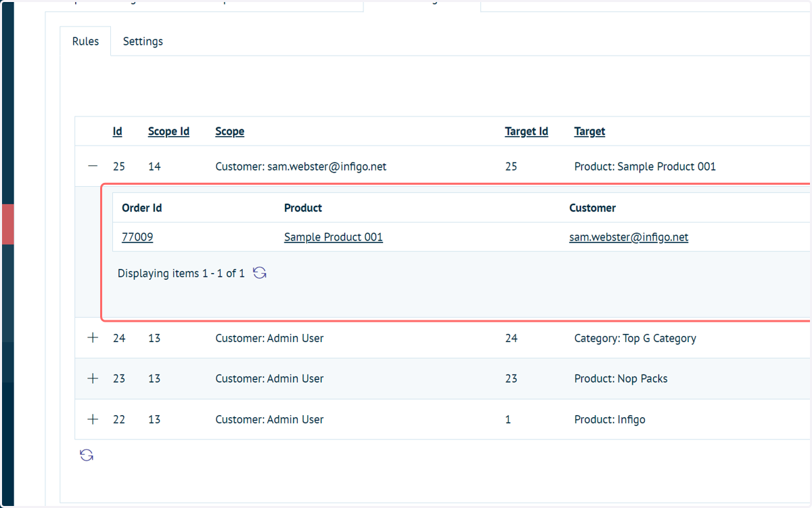
Task: Open the Sample Product 001 product link
Action: pyautogui.click(x=334, y=237)
